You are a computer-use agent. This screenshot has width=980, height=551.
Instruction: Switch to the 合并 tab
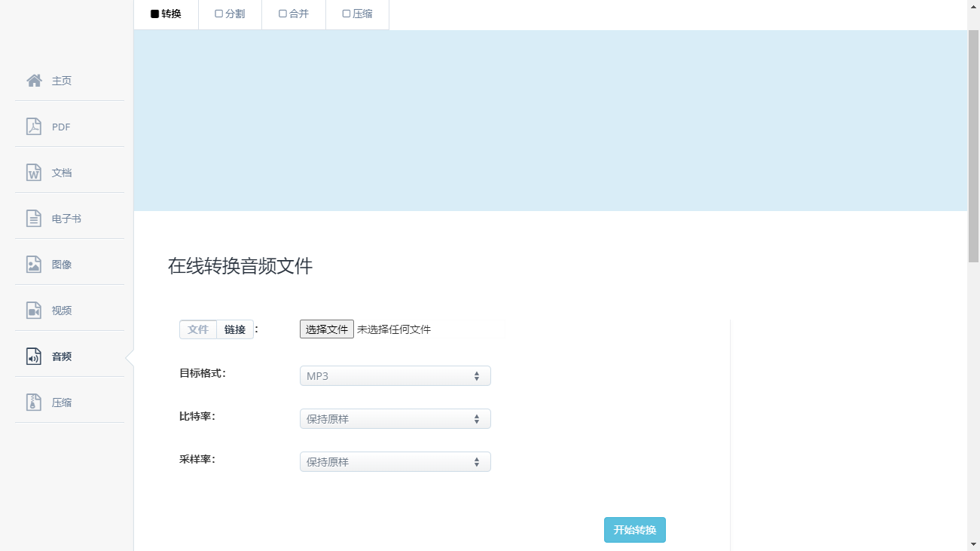(294, 14)
